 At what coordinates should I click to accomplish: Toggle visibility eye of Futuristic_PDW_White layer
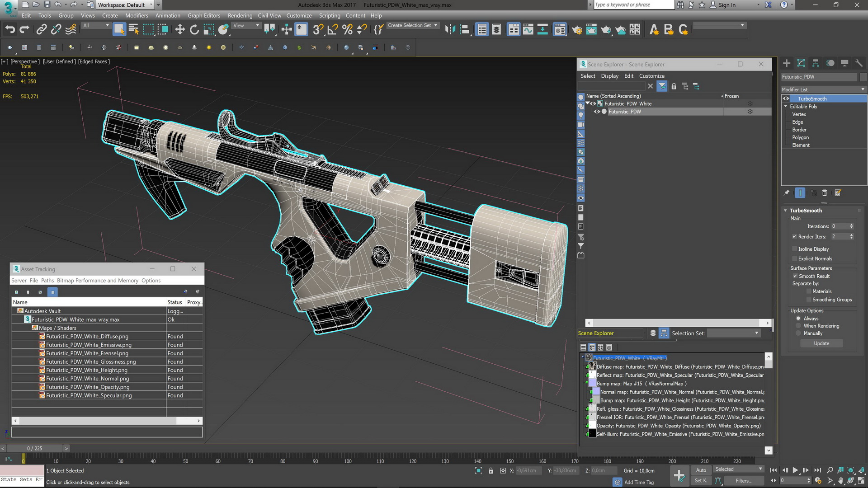593,103
